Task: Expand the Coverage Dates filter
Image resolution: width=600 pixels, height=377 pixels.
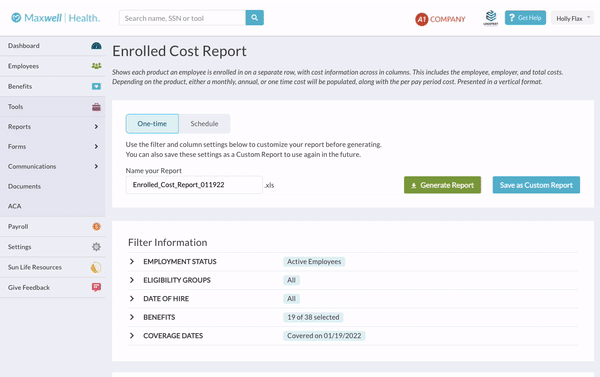Action: pos(132,336)
